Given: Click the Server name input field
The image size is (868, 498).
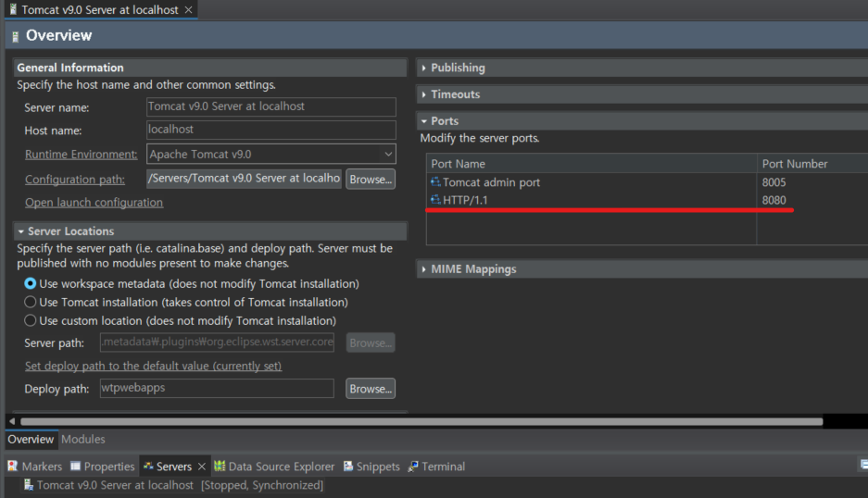Looking at the screenshot, I should 271,106.
